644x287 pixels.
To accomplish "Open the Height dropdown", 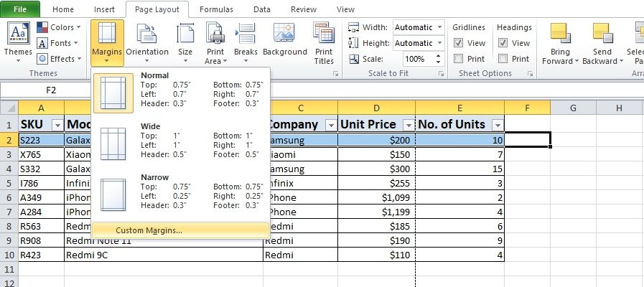I will click(x=440, y=43).
